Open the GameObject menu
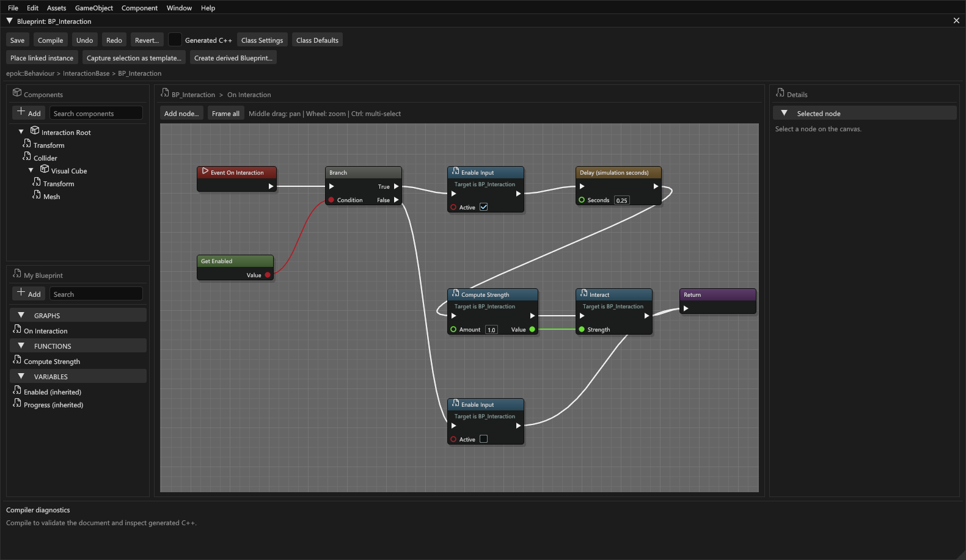The width and height of the screenshot is (966, 560). coord(94,8)
